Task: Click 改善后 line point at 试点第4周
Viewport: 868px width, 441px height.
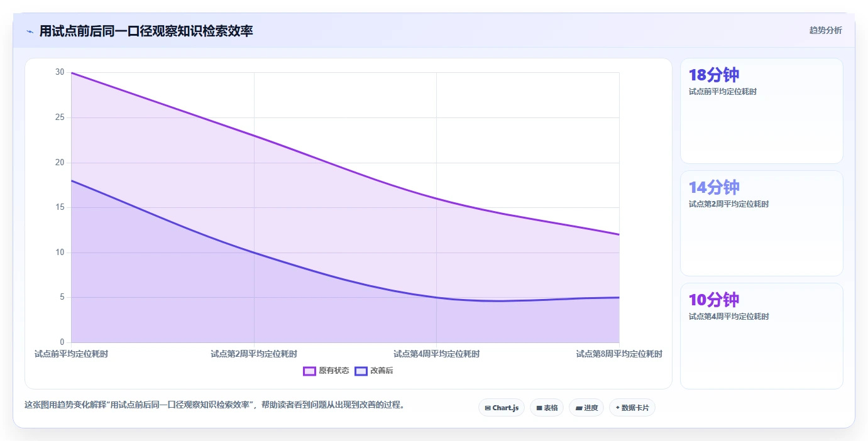Action: (436, 297)
